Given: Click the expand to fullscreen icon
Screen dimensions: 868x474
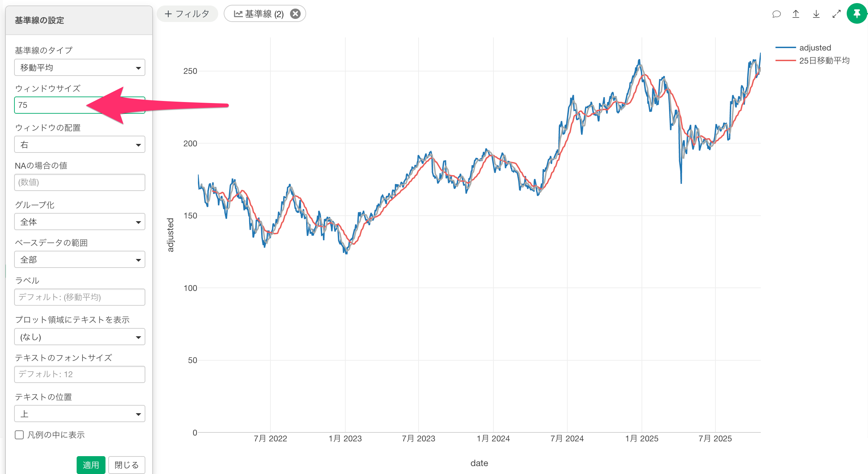Looking at the screenshot, I should point(836,14).
